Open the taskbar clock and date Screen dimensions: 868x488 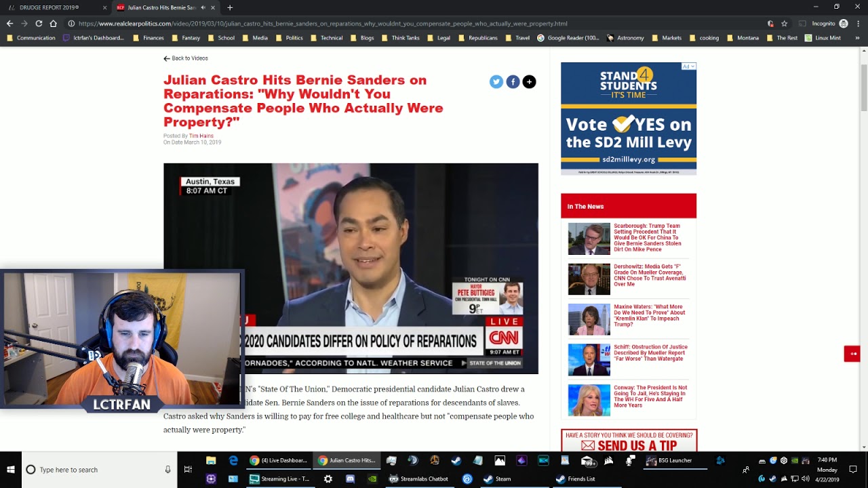[827, 470]
